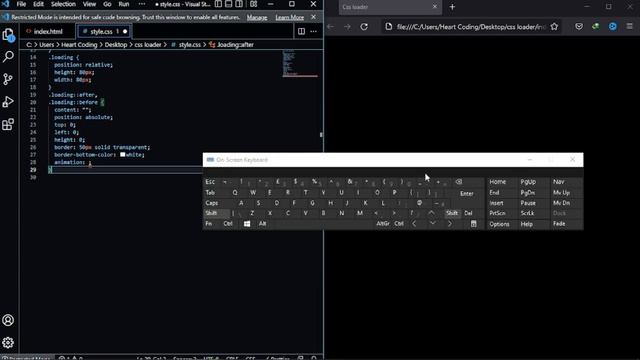Click the Manage link in Restricted Mode banner

tap(257, 17)
